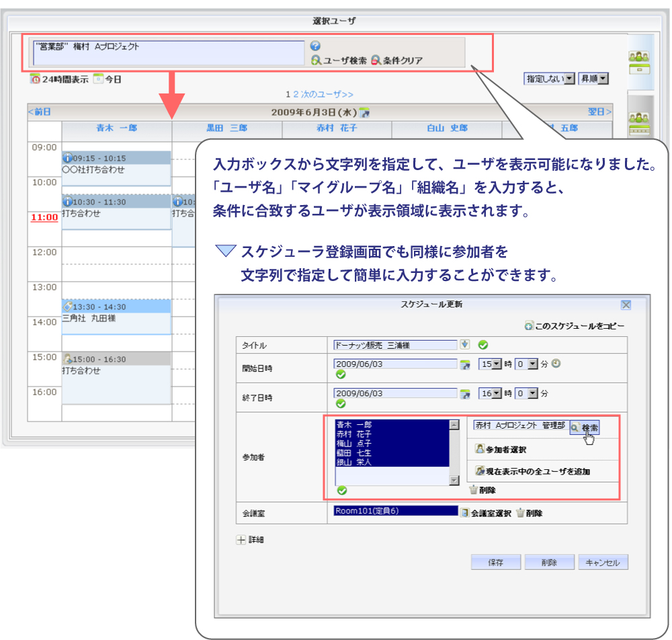Viewport: 672px width, 640px height.
Task: Click the blue help question mark icon
Action: point(315,46)
